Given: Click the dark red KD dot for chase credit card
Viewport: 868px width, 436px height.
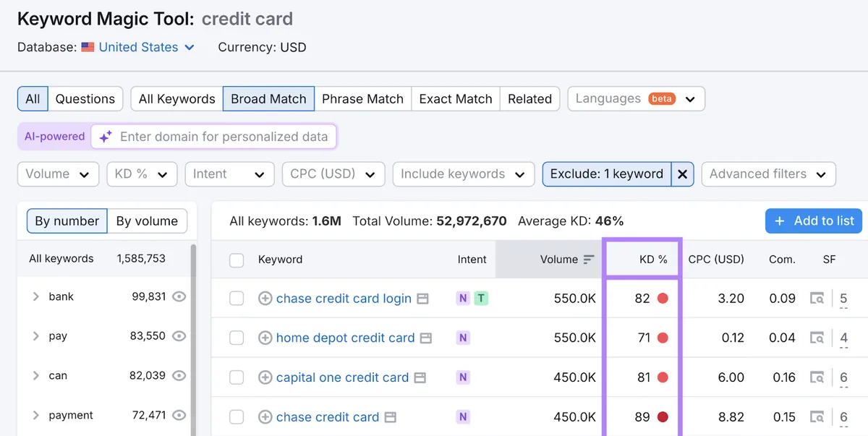Looking at the screenshot, I should click(663, 417).
